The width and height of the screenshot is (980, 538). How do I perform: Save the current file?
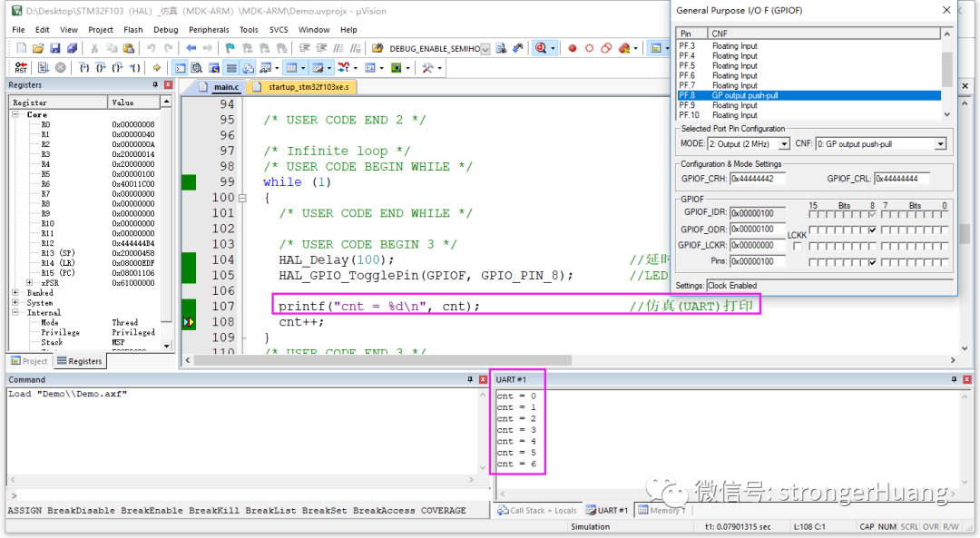click(55, 48)
